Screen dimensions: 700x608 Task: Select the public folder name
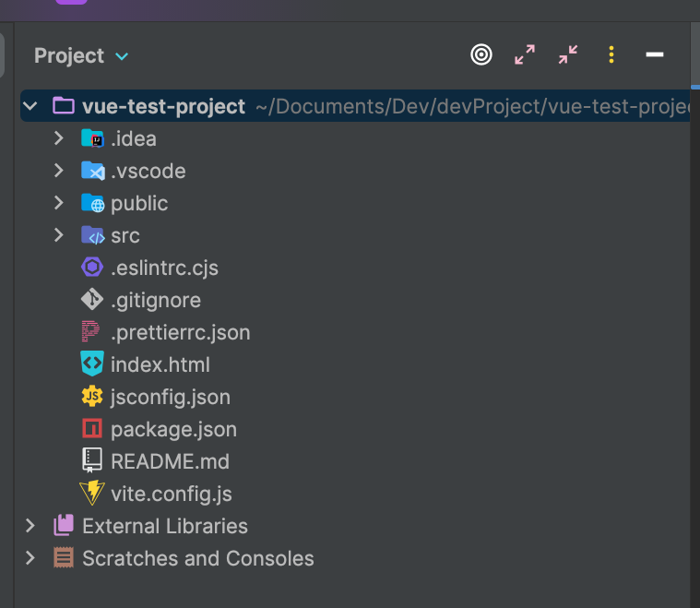pyautogui.click(x=139, y=204)
